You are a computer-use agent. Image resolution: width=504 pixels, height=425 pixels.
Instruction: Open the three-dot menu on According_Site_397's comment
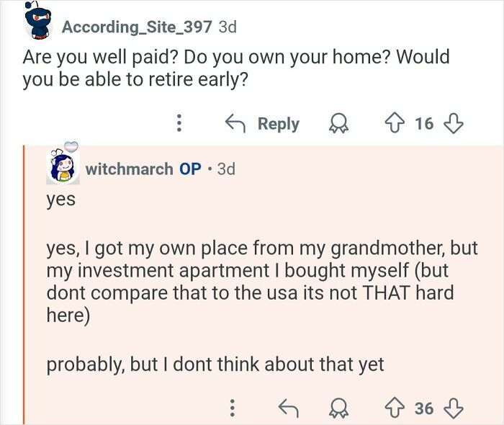[x=178, y=123]
